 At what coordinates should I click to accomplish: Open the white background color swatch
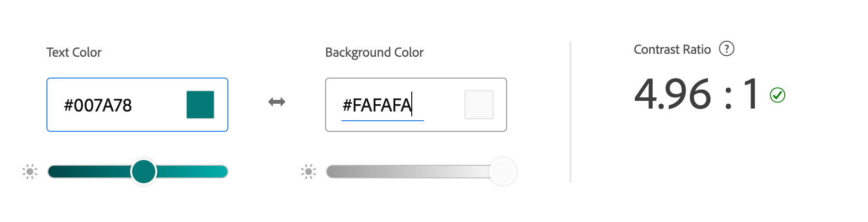479,105
